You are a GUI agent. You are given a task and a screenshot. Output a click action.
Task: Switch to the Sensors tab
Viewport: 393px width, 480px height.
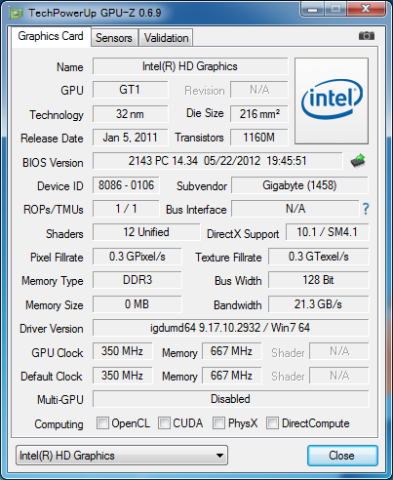click(x=114, y=38)
